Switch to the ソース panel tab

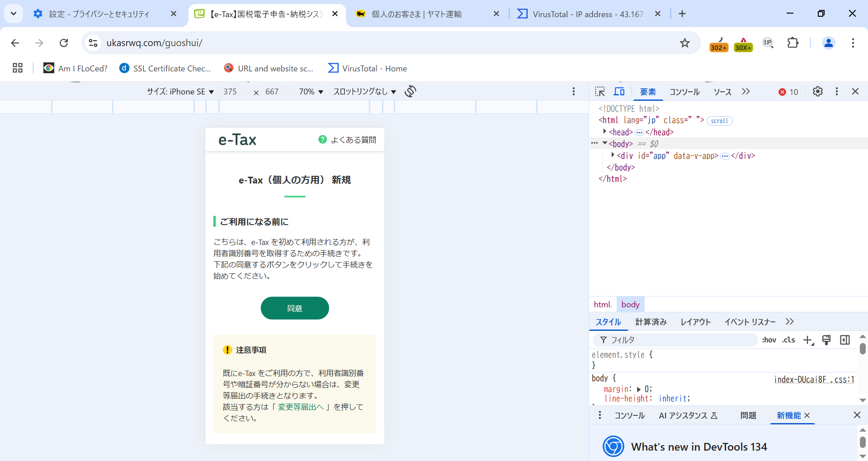pyautogui.click(x=722, y=92)
